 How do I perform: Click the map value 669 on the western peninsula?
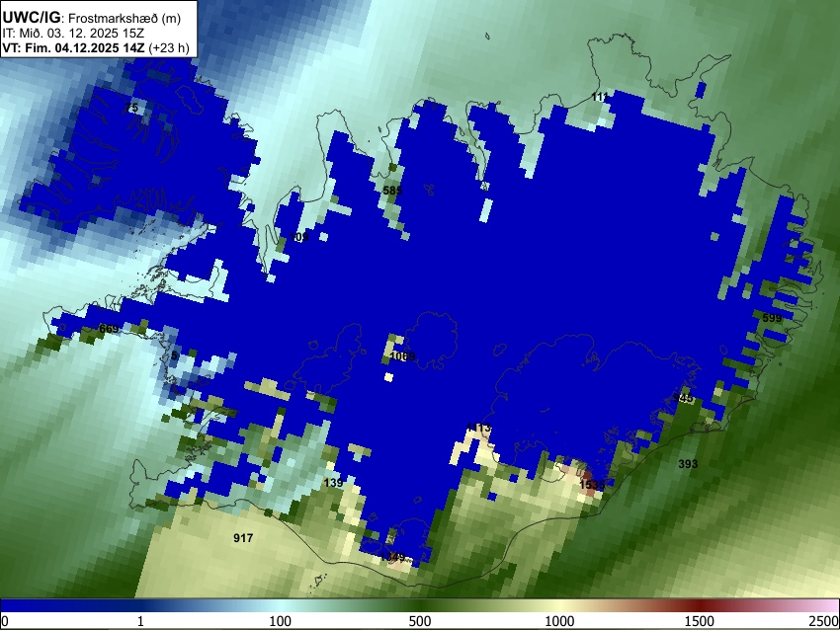tap(109, 329)
